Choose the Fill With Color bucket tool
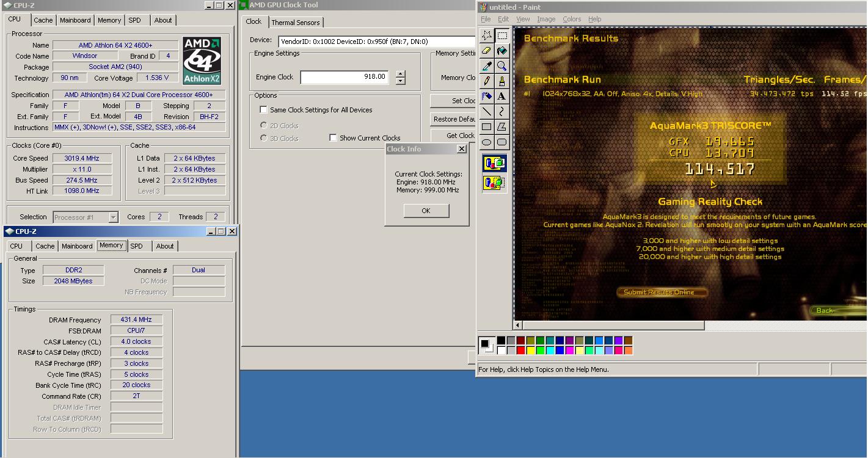The width and height of the screenshot is (868, 458). 502,51
